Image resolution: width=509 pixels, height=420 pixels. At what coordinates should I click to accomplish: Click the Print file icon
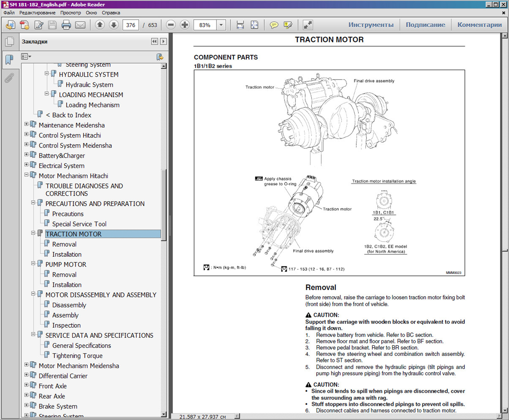point(66,25)
